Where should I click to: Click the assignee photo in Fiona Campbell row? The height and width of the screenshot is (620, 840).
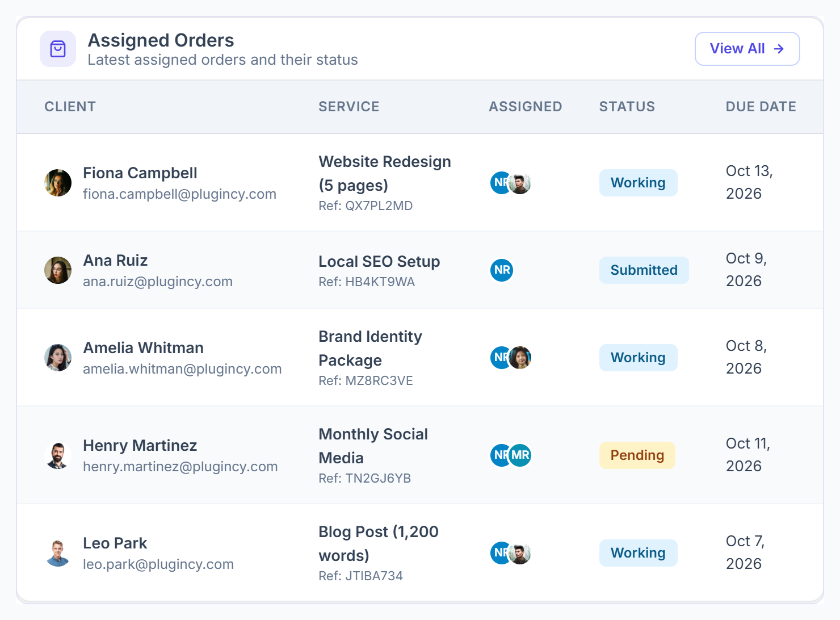pos(520,183)
